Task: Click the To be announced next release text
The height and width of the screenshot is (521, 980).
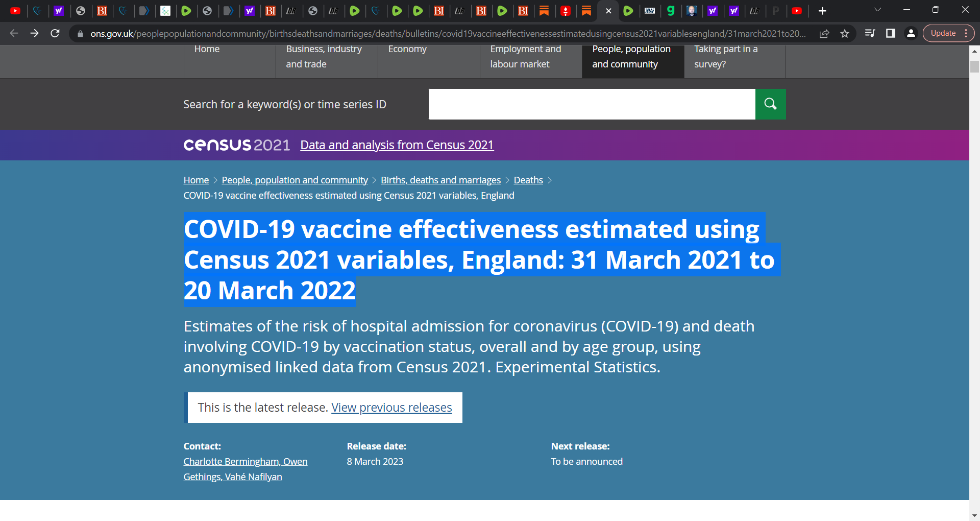Action: [587, 462]
